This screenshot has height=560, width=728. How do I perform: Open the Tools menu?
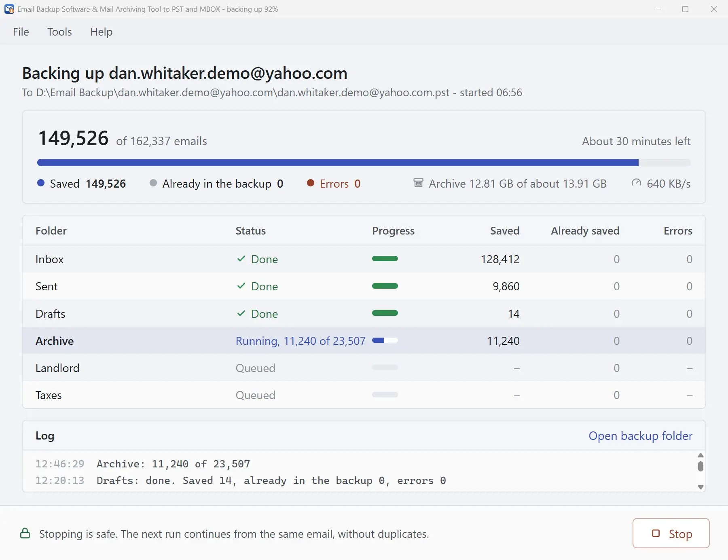[x=59, y=32]
